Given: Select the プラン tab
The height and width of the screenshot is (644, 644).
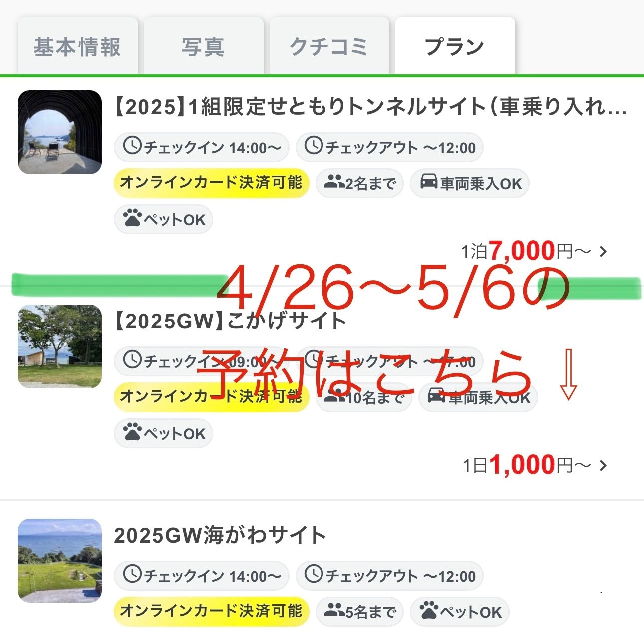Looking at the screenshot, I should 455,46.
